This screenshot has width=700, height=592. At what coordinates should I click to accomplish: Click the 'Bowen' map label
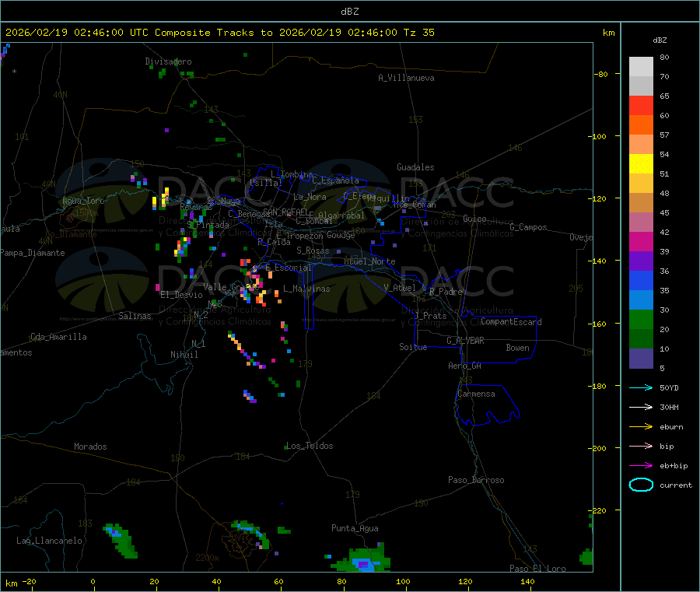518,347
